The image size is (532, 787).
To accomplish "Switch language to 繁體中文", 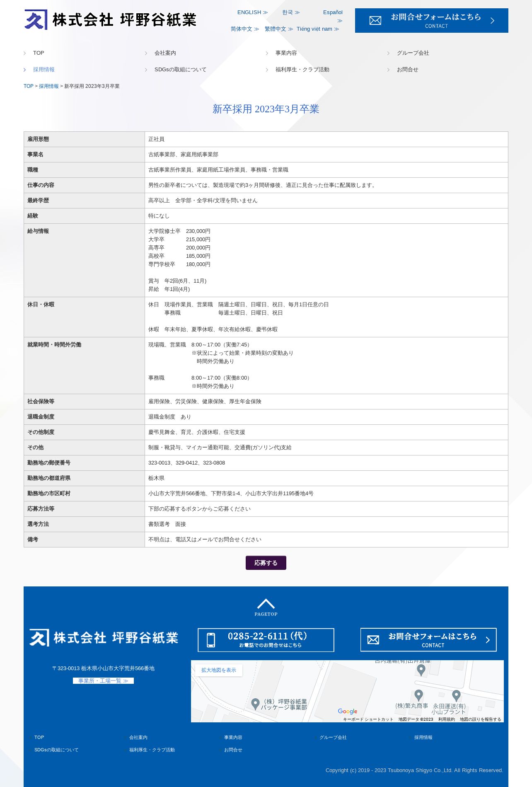I will 279,29.
